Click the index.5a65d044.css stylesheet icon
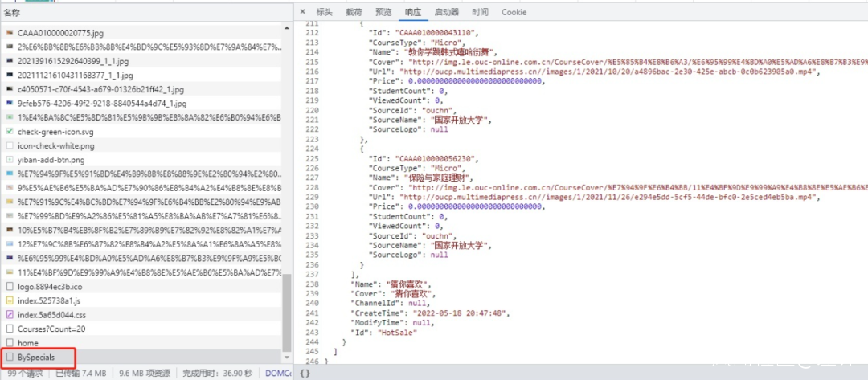 (10, 314)
